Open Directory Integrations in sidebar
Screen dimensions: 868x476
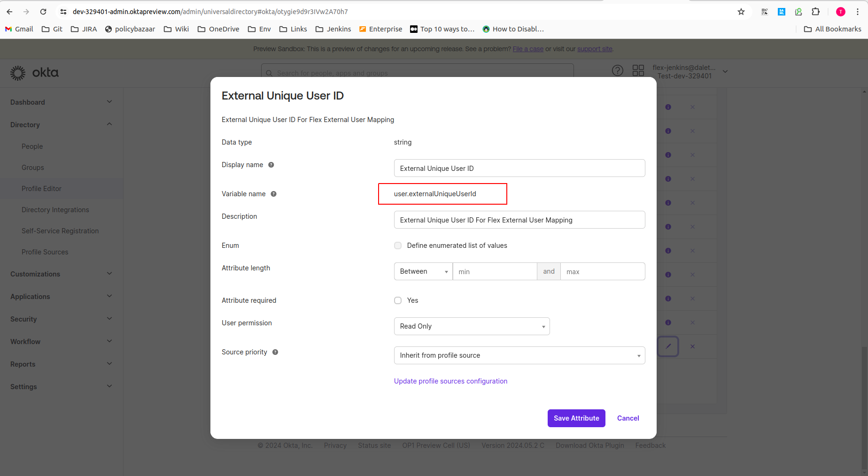55,210
